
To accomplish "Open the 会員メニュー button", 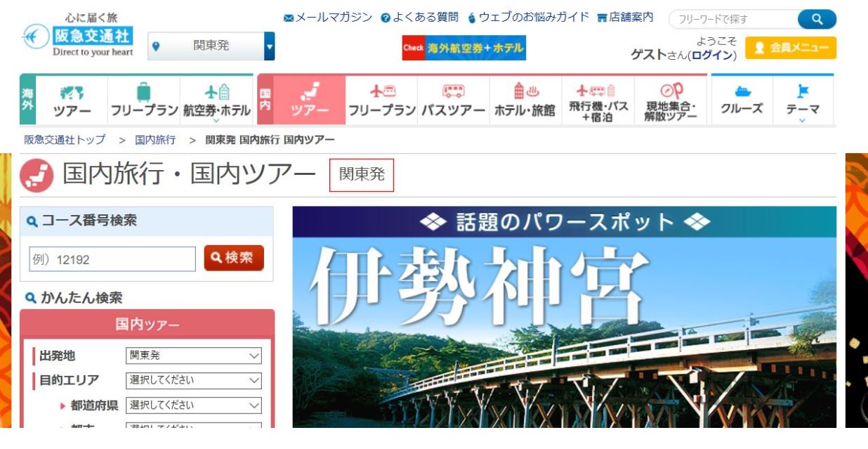I will coord(791,48).
